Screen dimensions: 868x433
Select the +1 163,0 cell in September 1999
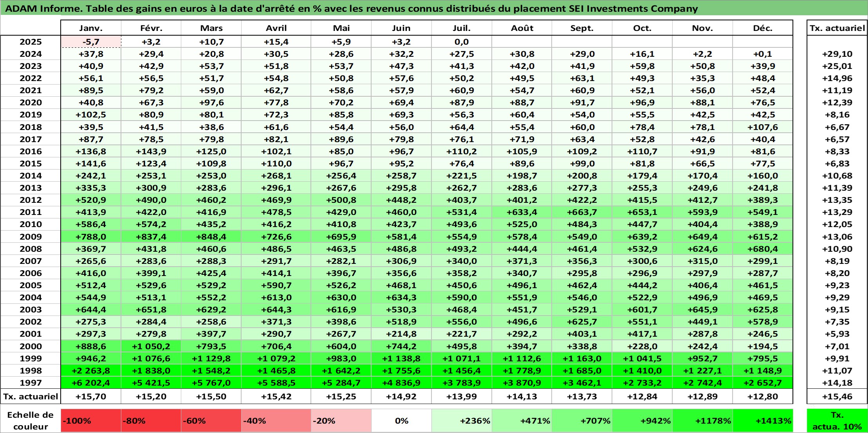[582, 359]
